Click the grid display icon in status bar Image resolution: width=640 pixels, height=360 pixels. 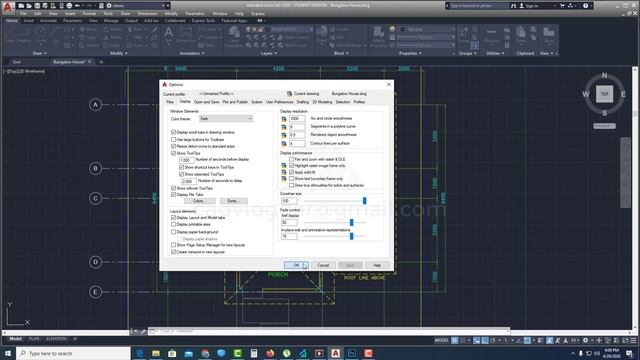pos(454,340)
